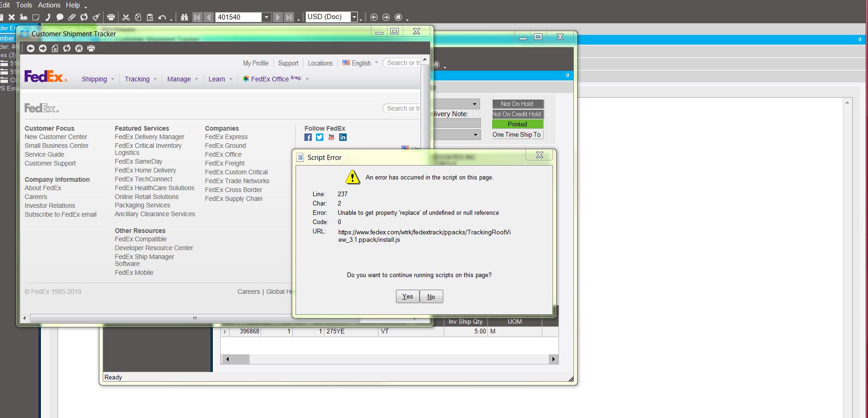Click the horizontal scrollbar under the shipment grid
868x418 pixels.
click(x=389, y=359)
